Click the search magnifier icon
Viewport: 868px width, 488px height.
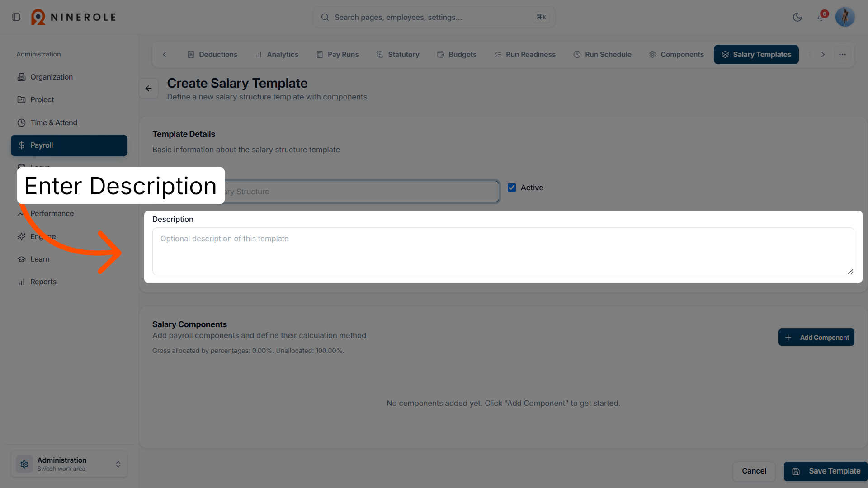coord(325,17)
